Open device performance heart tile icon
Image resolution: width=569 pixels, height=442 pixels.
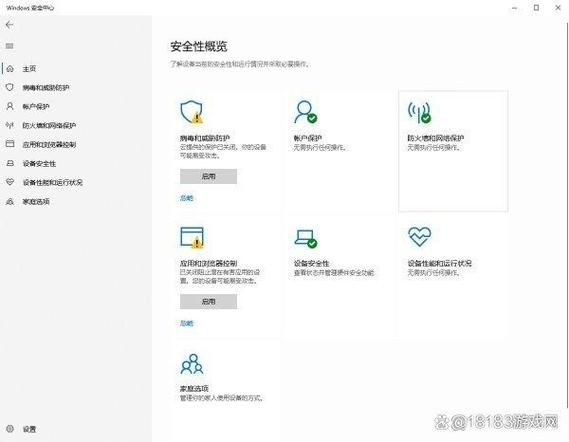pos(419,237)
